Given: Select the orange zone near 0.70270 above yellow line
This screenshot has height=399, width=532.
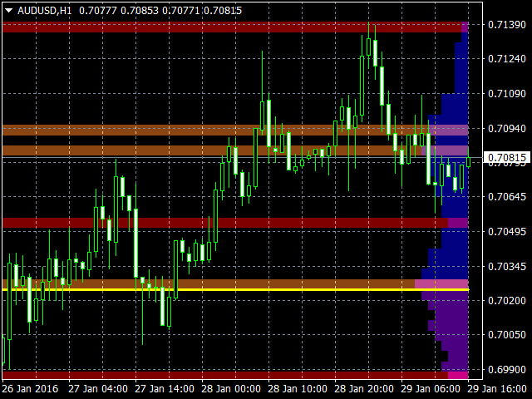Looking at the screenshot, I should pos(235,283).
